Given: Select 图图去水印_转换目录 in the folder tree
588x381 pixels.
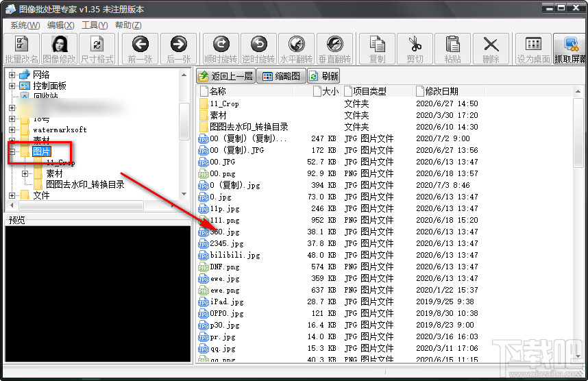Looking at the screenshot, I should point(85,184).
